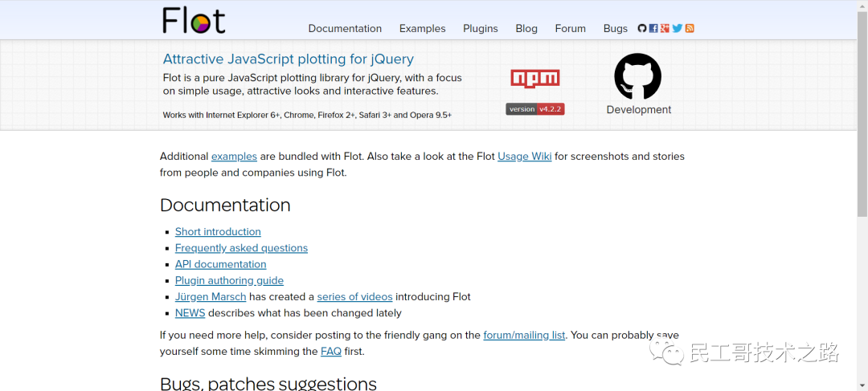
Task: Click the version v4.2.2 badge
Action: click(534, 109)
